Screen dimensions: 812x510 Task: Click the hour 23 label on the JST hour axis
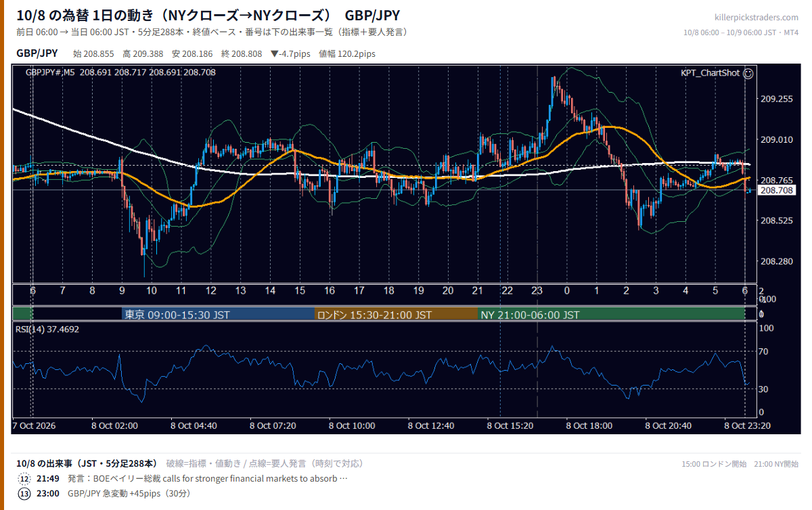coord(537,291)
